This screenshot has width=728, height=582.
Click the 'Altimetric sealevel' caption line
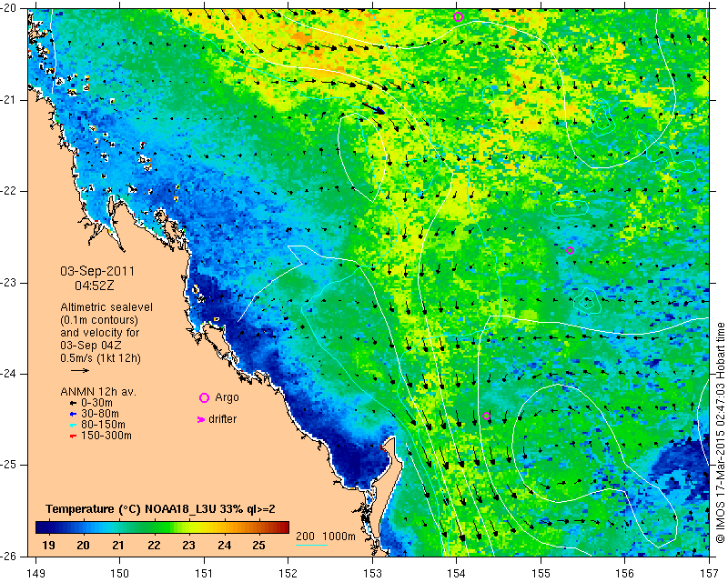tap(106, 307)
